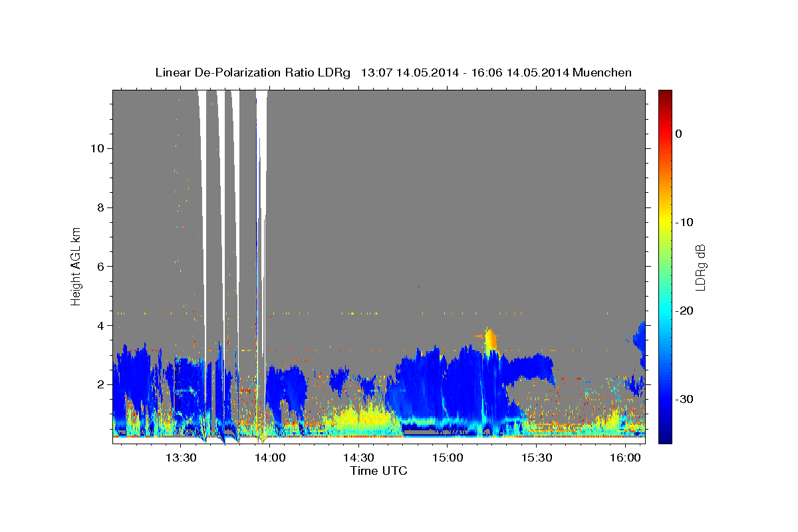
Task: Click the colorbar tick label -20
Action: (685, 311)
